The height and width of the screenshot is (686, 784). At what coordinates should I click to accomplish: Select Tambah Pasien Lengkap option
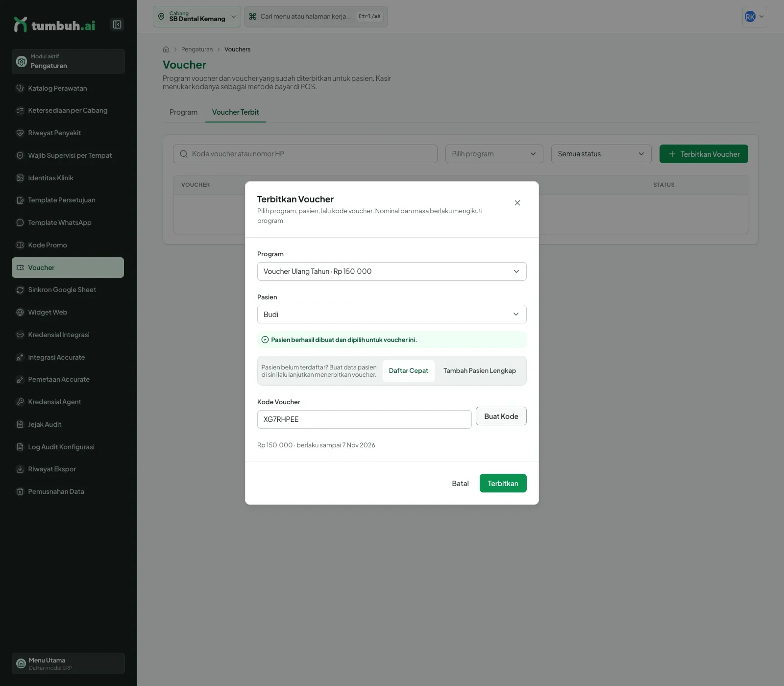[x=480, y=371]
